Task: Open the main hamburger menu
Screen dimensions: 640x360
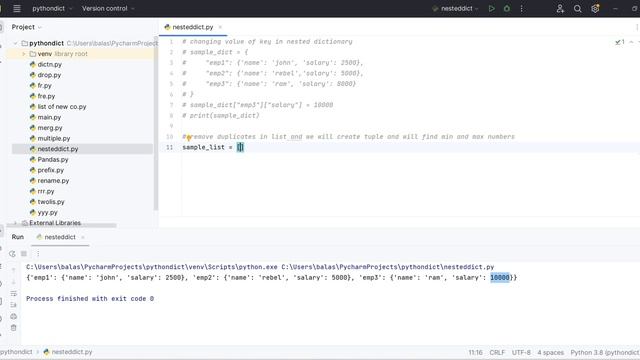Action: 17,8
